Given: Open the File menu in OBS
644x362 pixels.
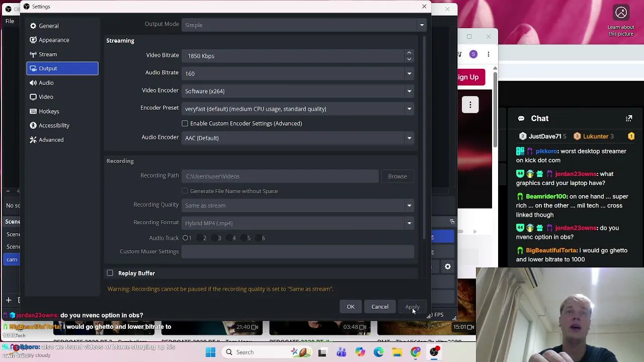Looking at the screenshot, I should 10,21.
